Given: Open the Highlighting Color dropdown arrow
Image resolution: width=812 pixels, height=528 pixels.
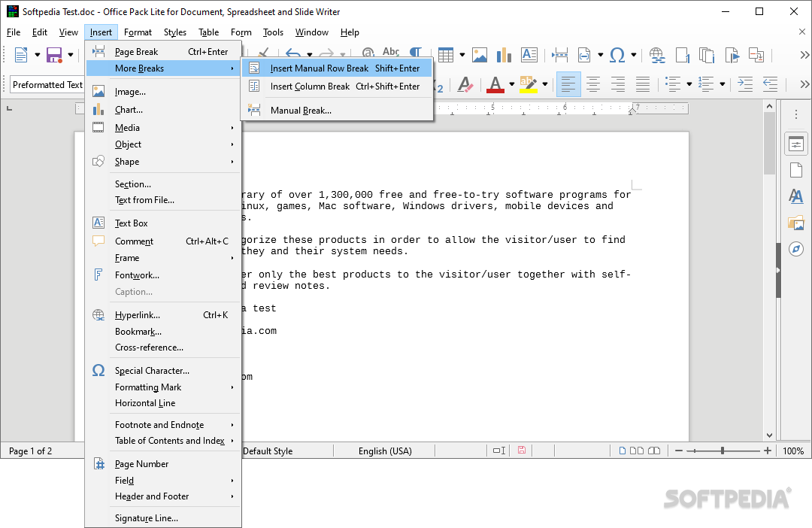Looking at the screenshot, I should point(545,84).
